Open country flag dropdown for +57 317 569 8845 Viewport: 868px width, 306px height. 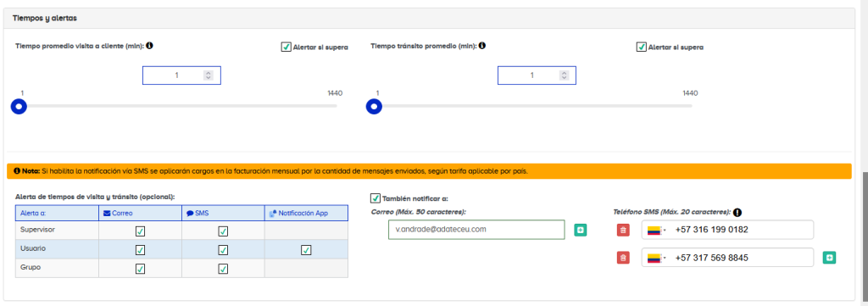[657, 258]
